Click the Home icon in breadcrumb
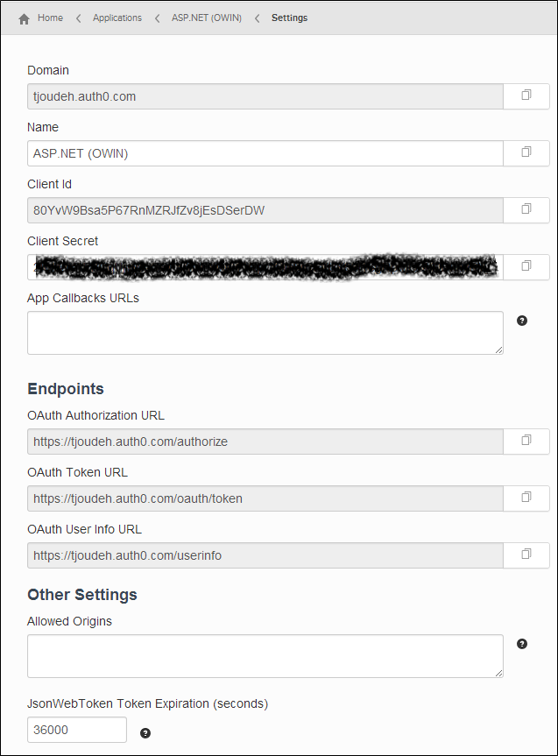The width and height of the screenshot is (558, 756). pos(25,18)
